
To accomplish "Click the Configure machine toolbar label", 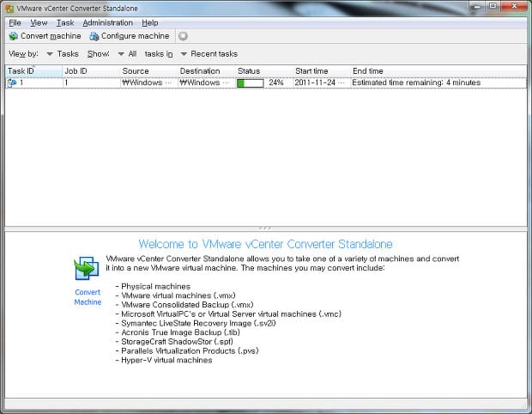I will [x=135, y=36].
